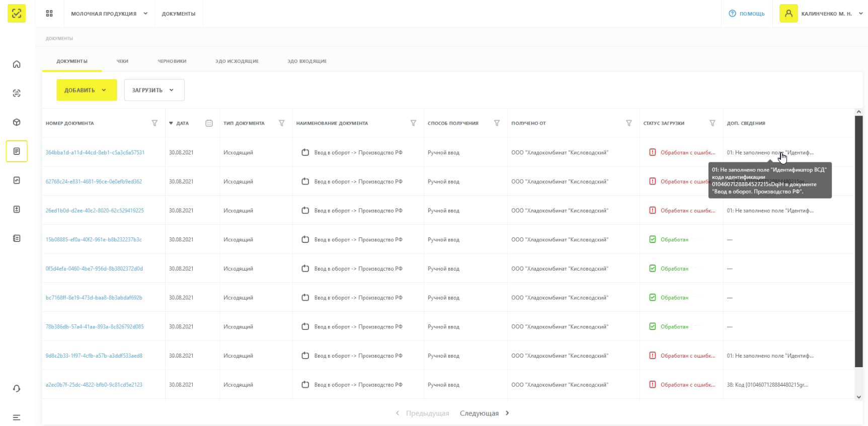868x426 pixels.
Task: Open the box products icon in the sidebar
Action: click(x=17, y=122)
